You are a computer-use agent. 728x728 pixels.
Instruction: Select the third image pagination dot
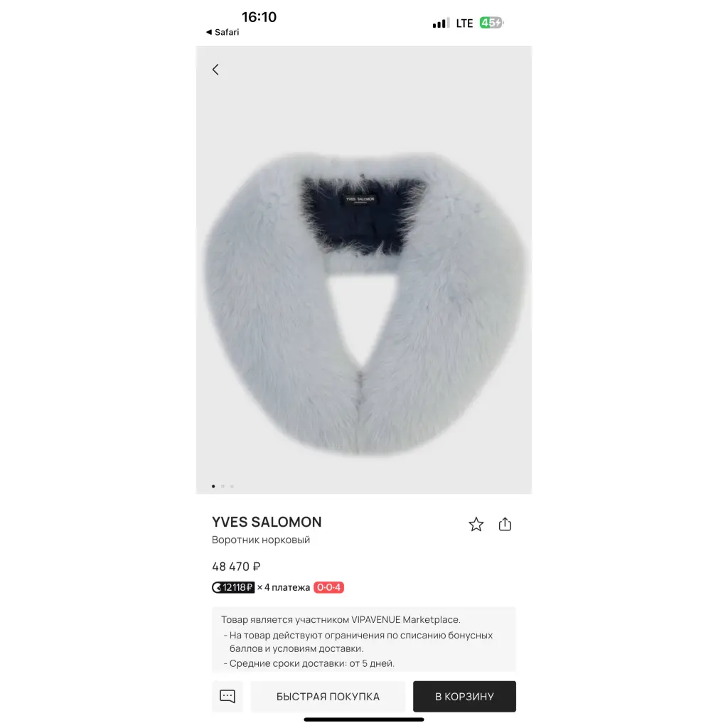232,486
